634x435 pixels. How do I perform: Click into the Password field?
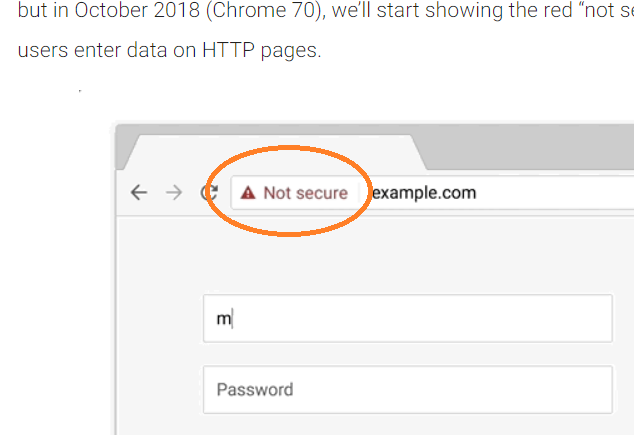tap(408, 390)
